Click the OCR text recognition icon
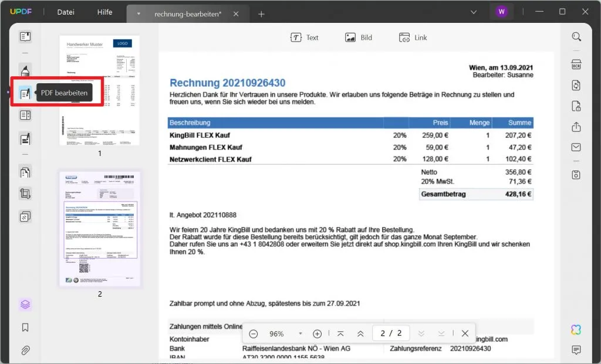601x364 pixels. click(576, 64)
